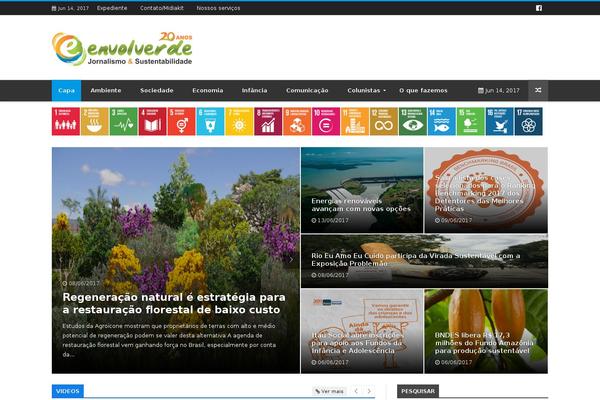Open SDG 16 Peace and Justice icon

click(x=499, y=121)
